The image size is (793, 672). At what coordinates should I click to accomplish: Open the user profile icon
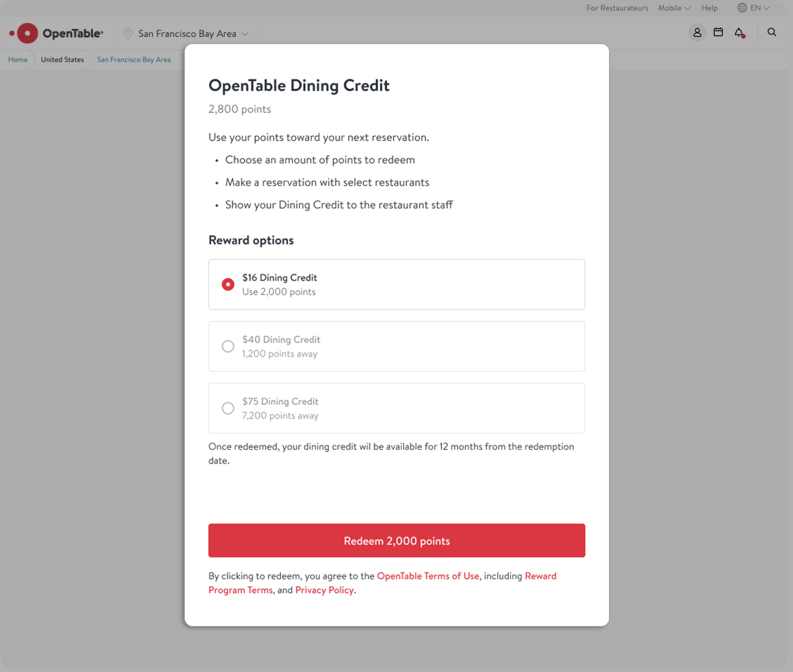697,32
